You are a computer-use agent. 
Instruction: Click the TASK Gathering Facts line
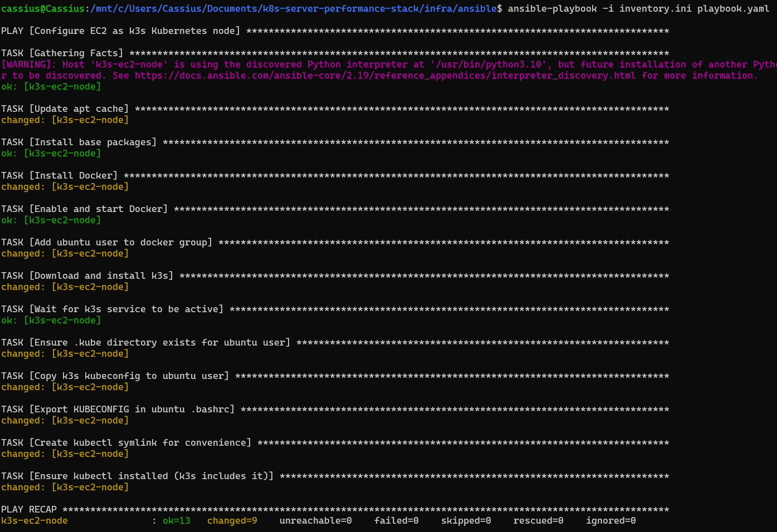tap(62, 53)
